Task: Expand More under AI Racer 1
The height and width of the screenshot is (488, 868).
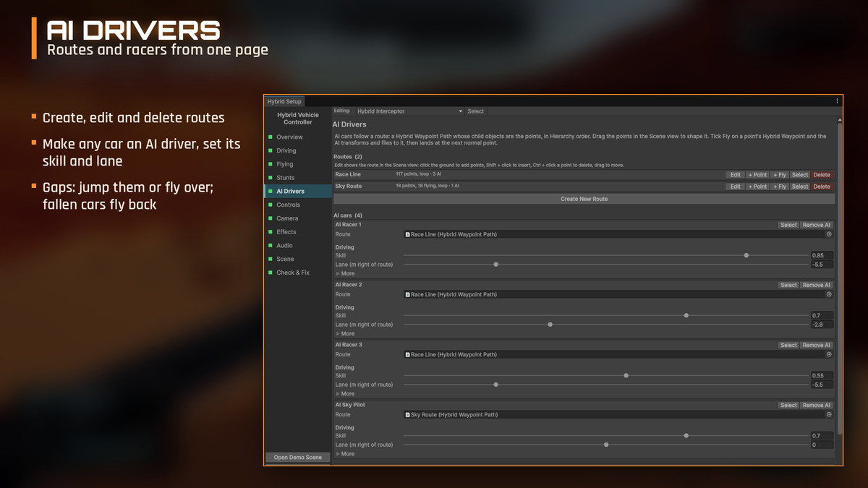Action: coord(345,273)
